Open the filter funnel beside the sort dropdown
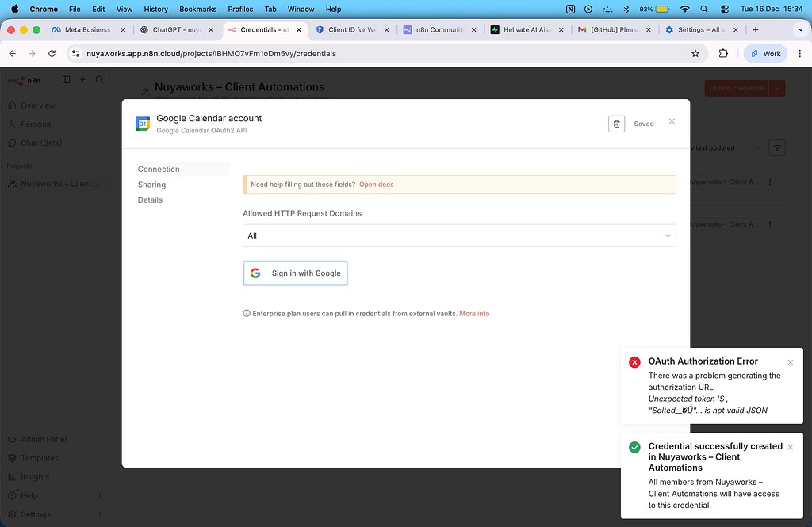Screen dimensions: 812x527 click(x=777, y=147)
